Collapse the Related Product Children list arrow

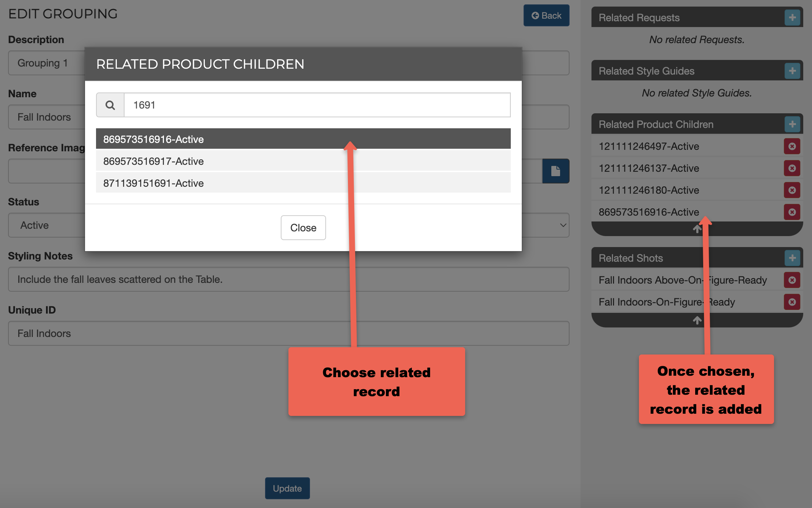click(697, 229)
